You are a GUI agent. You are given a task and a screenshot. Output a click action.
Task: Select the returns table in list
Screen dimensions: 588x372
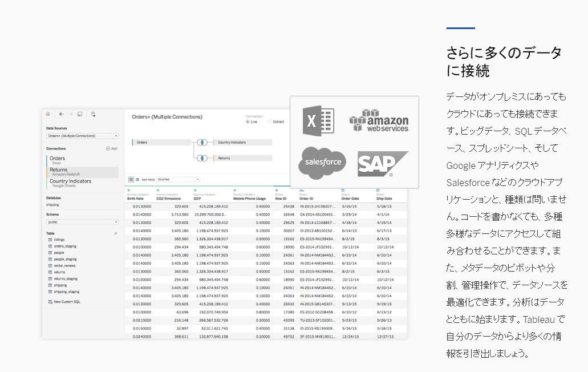59,272
